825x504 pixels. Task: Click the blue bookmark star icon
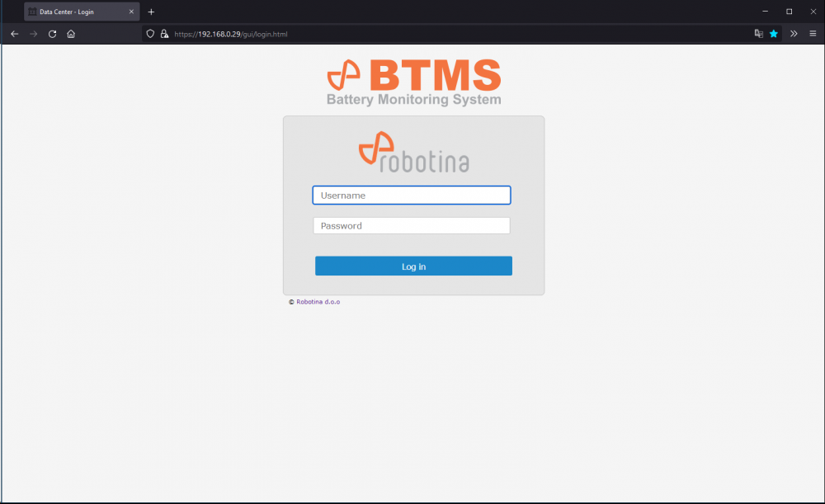tap(774, 34)
